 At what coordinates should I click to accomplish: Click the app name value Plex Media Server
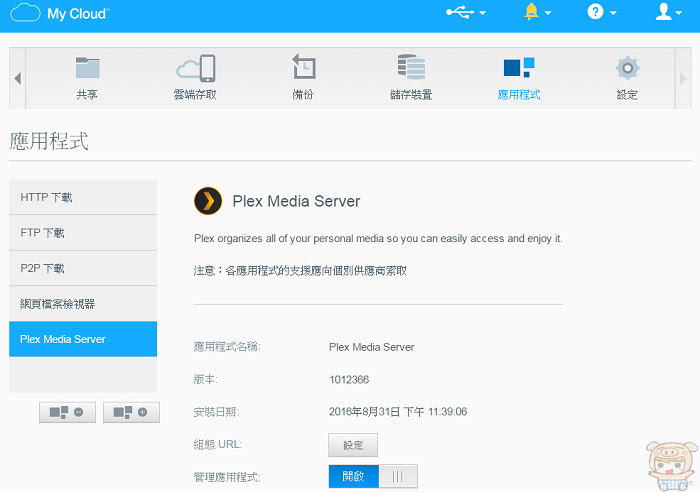pyautogui.click(x=371, y=347)
